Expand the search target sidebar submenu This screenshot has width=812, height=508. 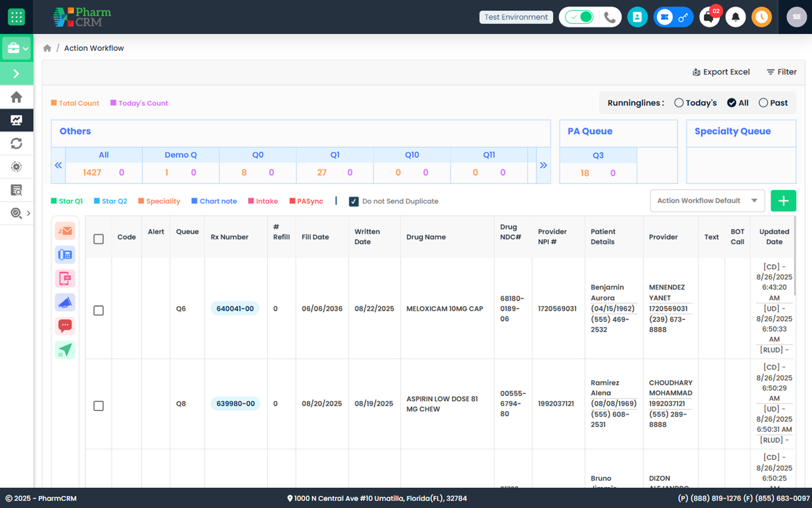point(29,213)
